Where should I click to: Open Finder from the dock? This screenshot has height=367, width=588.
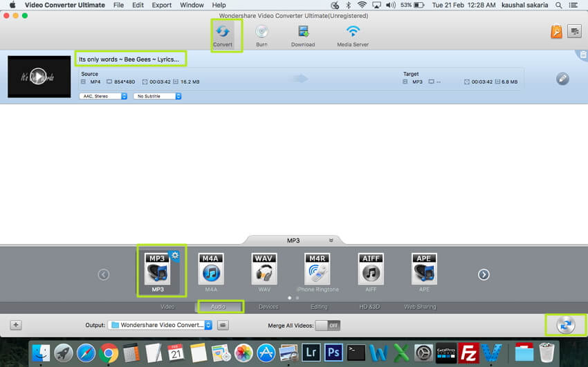(41, 353)
